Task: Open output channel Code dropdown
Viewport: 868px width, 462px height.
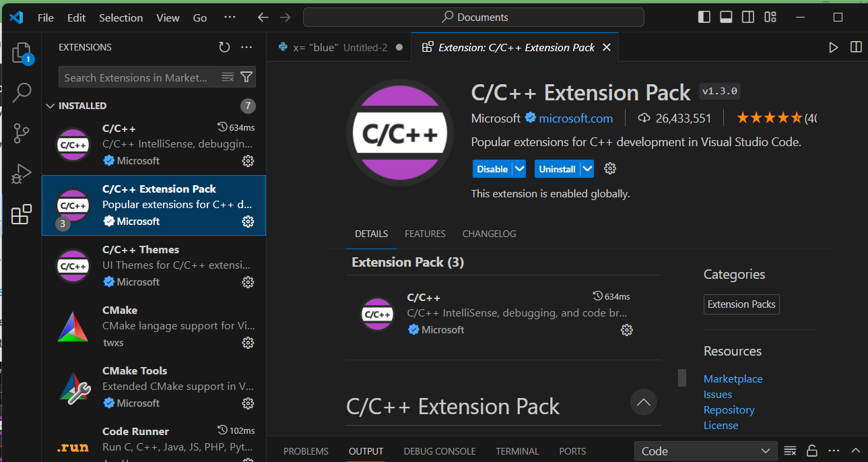Action: 706,451
